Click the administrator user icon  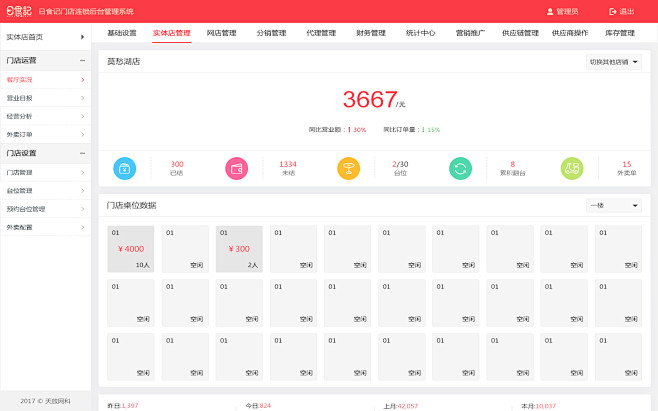(x=550, y=12)
